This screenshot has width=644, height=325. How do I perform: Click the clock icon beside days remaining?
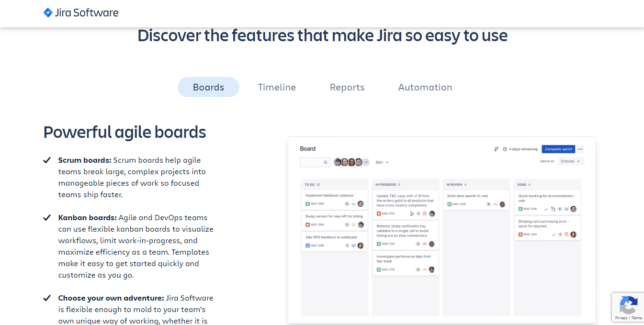point(505,149)
